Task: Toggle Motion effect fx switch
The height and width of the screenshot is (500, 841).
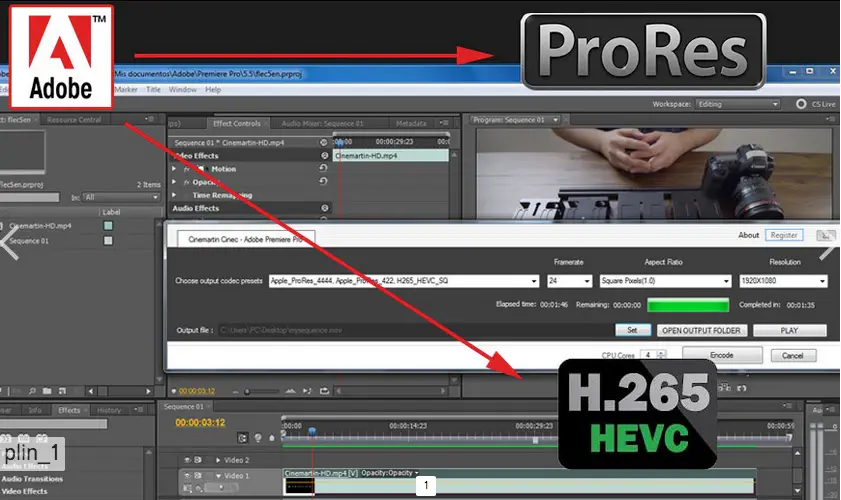Action: 187,169
